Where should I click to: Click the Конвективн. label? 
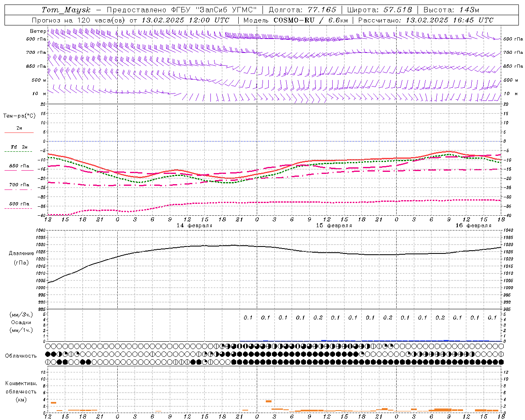(x=21, y=383)
